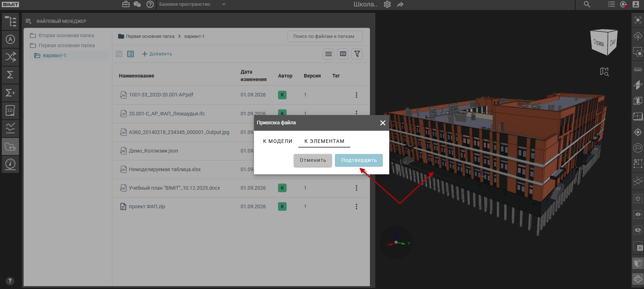Toggle the eye visibility tool on right toolbar
Viewport: 644px width, 289px height.
(638, 214)
